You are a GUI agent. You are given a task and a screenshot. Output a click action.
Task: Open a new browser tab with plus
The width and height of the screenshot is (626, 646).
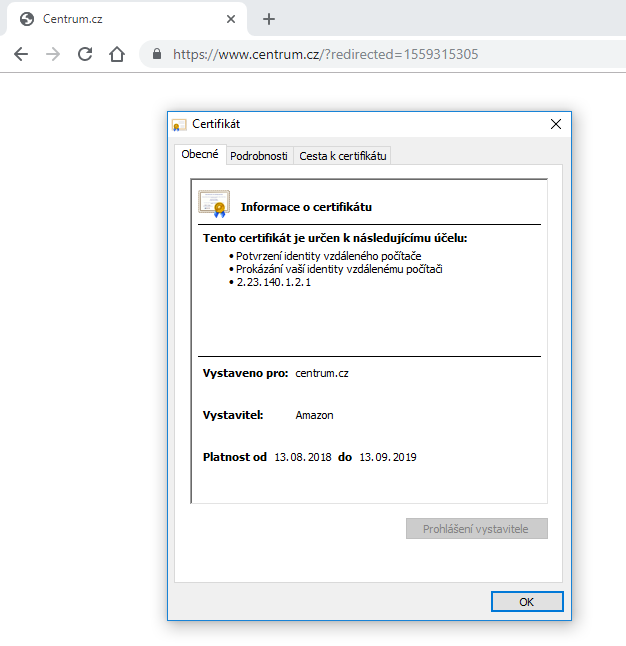tap(269, 19)
